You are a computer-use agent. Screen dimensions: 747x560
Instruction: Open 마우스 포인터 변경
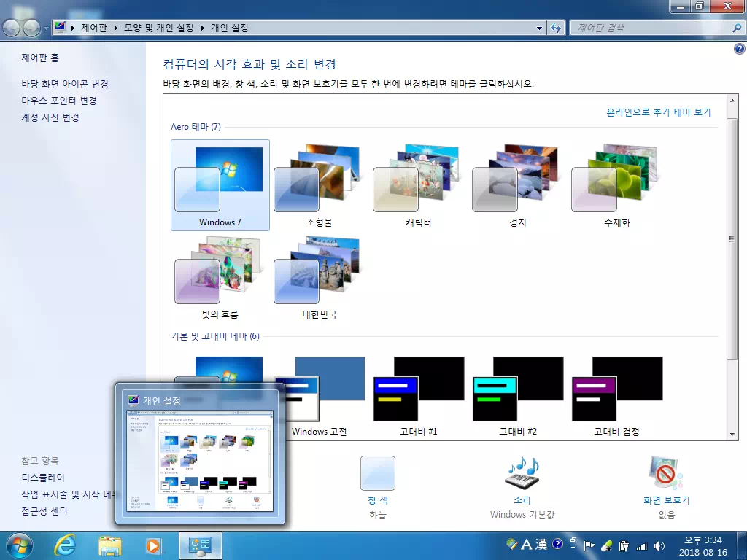59,101
